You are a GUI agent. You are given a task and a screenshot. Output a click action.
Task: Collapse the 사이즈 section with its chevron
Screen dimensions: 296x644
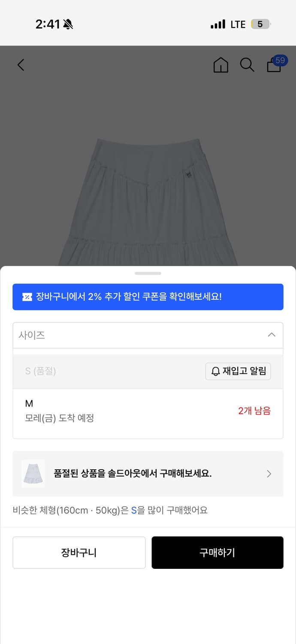tap(271, 334)
